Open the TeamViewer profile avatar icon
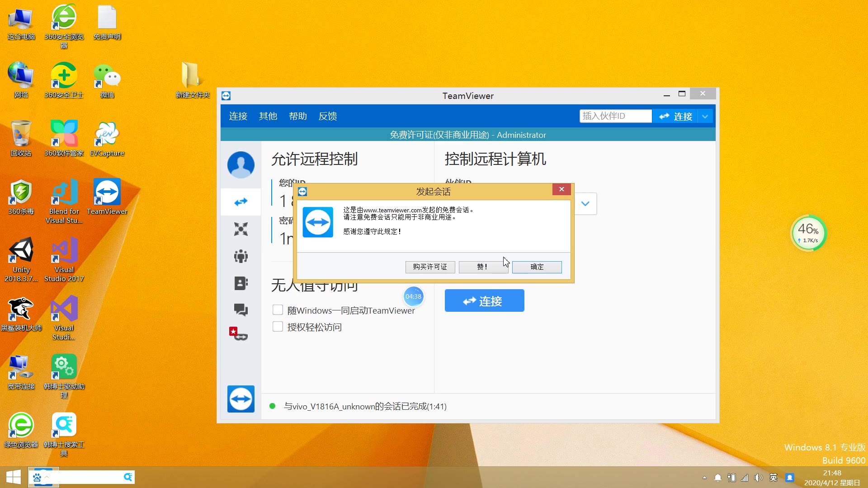This screenshot has width=868, height=488. click(241, 164)
